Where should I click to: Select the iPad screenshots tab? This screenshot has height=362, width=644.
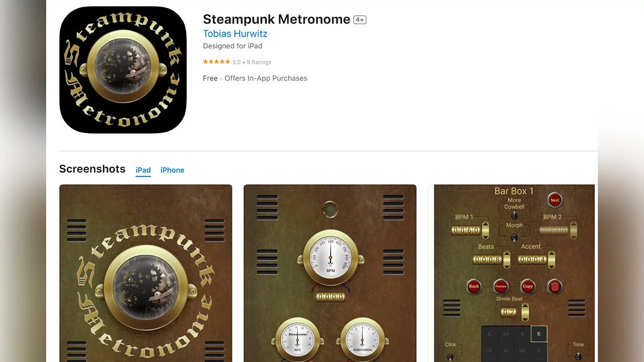pos(143,170)
